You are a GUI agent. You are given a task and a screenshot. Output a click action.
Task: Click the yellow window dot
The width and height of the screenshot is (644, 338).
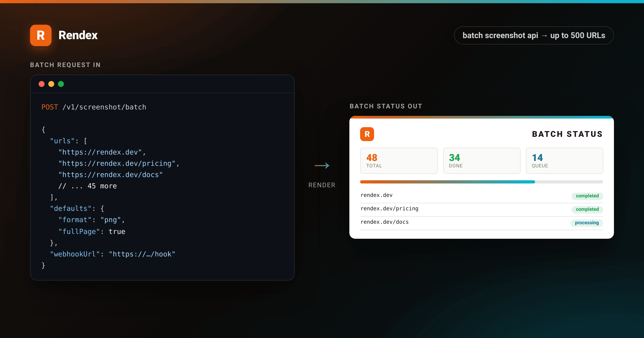tap(51, 84)
